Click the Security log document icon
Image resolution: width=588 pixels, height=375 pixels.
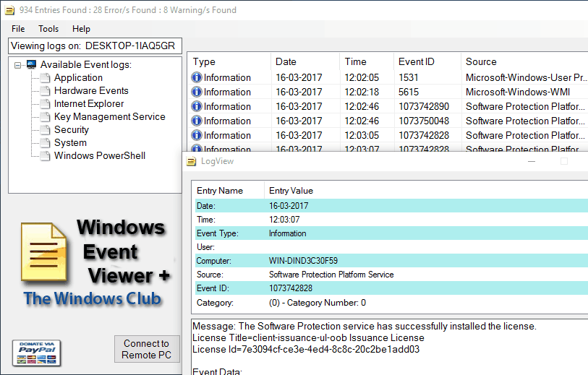pyautogui.click(x=45, y=130)
